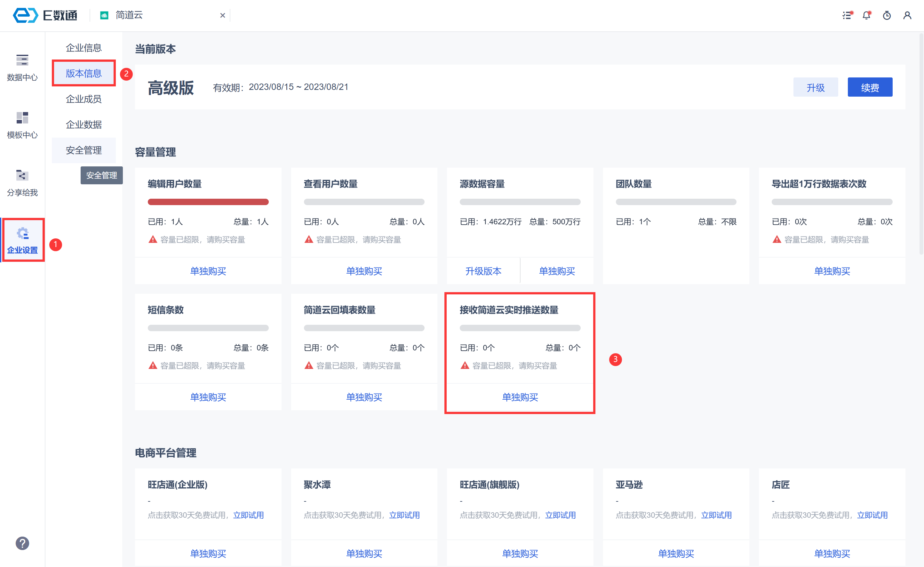Click 立即试用 link for 聚水潭
Image resolution: width=924 pixels, height=567 pixels.
click(x=404, y=515)
